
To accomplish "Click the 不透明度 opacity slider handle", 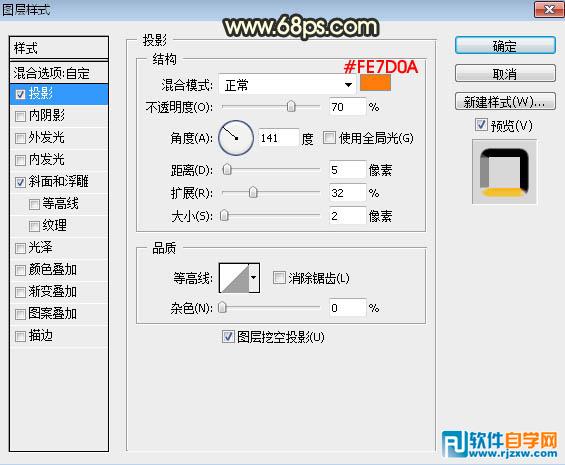I will point(291,106).
